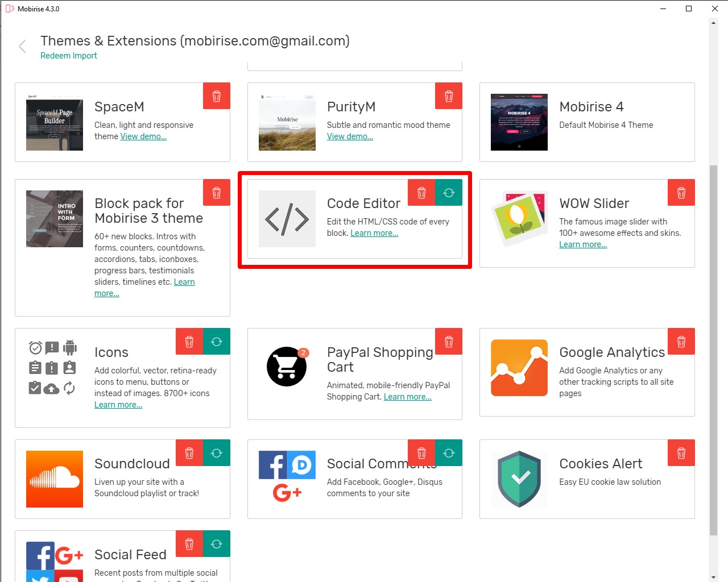Screen dimensions: 728x582
Task: Click the Mobirise 4 theme thumbnail
Action: [519, 122]
